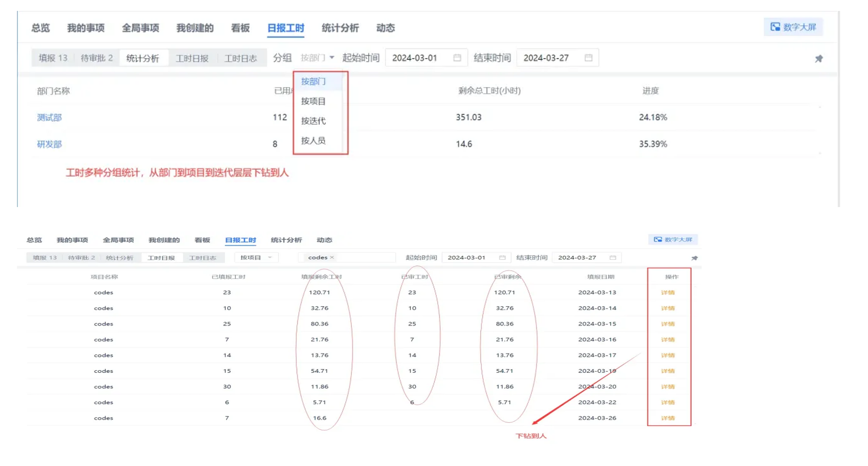Click the 剩余总工时(小时) column header

[x=489, y=91]
